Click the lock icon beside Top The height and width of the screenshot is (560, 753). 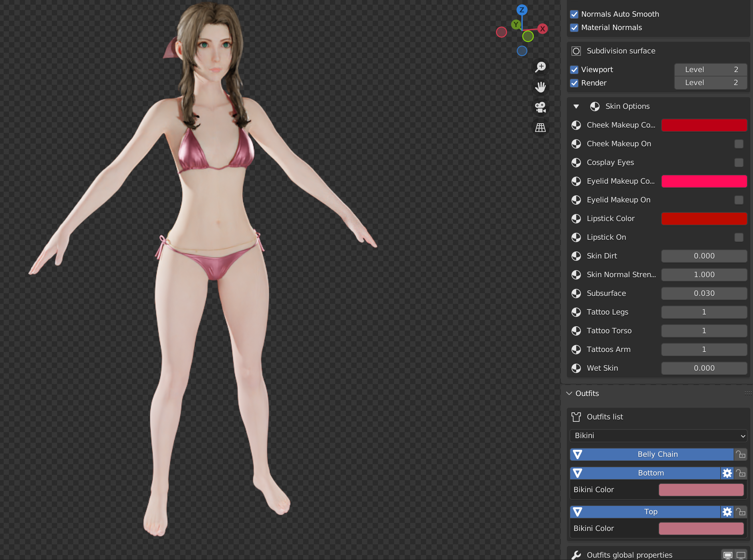(740, 512)
